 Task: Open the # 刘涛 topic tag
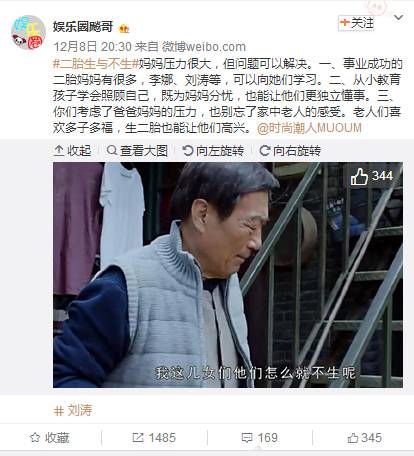coord(73,410)
